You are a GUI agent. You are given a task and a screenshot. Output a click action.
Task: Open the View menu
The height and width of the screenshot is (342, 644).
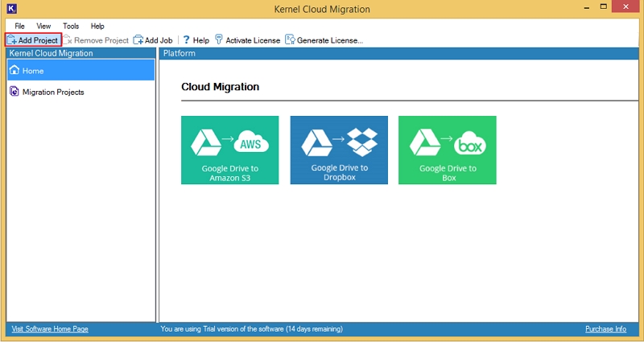click(43, 27)
